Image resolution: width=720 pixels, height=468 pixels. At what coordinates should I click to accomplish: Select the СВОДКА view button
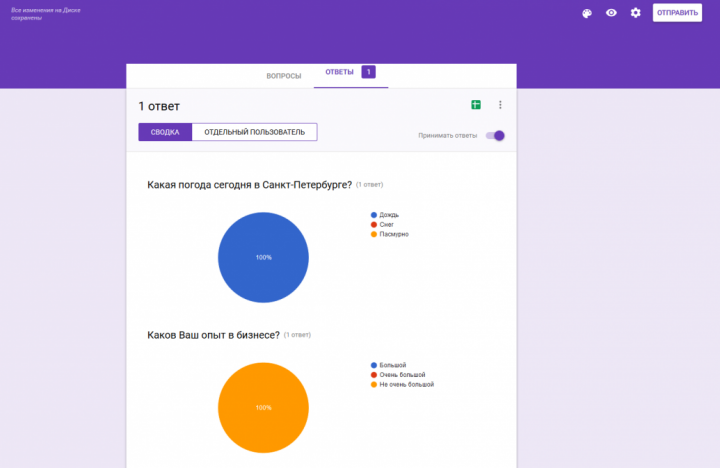(x=165, y=132)
